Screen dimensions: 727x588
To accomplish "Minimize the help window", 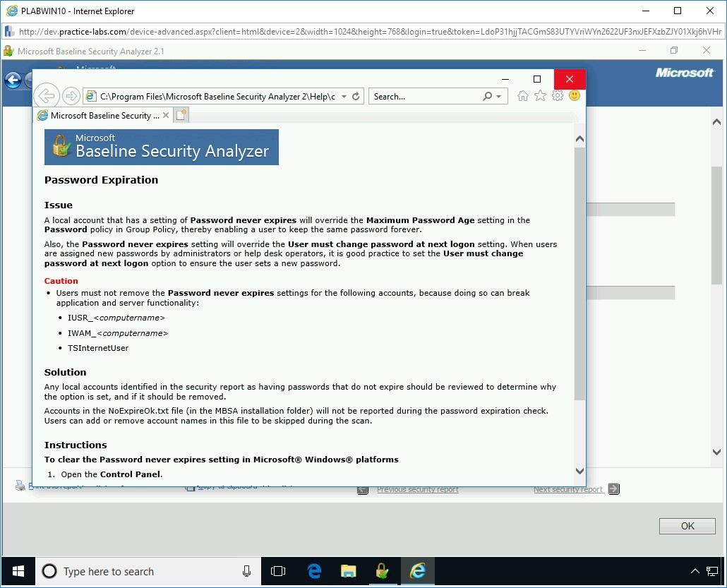I will (505, 79).
